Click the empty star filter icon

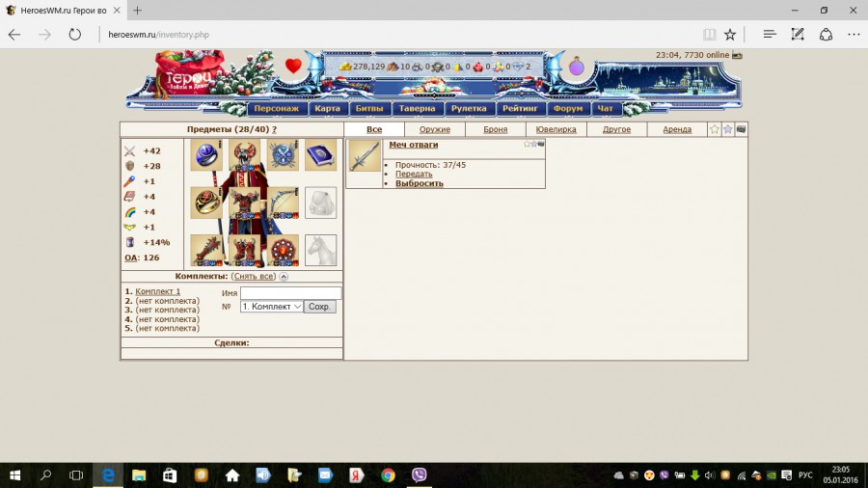[714, 129]
